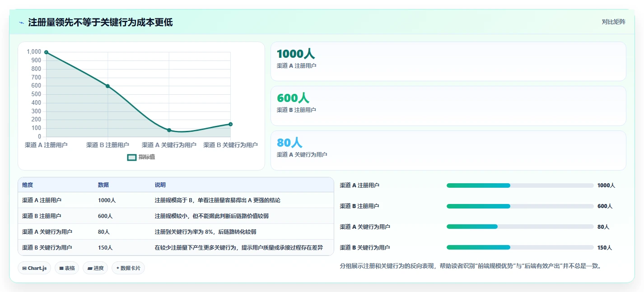644x292 pixels.
Task: Select the Chart.js tag chip
Action: coord(34,268)
